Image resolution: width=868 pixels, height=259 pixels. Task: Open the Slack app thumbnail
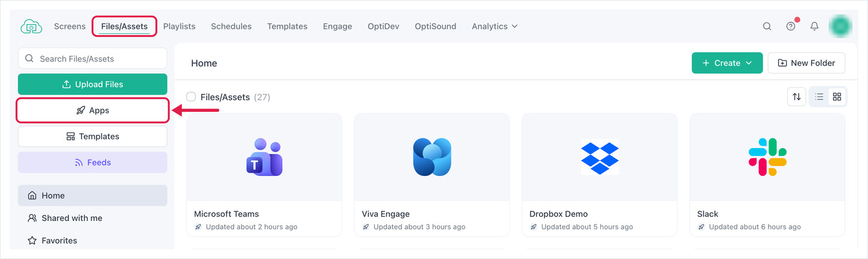767,157
